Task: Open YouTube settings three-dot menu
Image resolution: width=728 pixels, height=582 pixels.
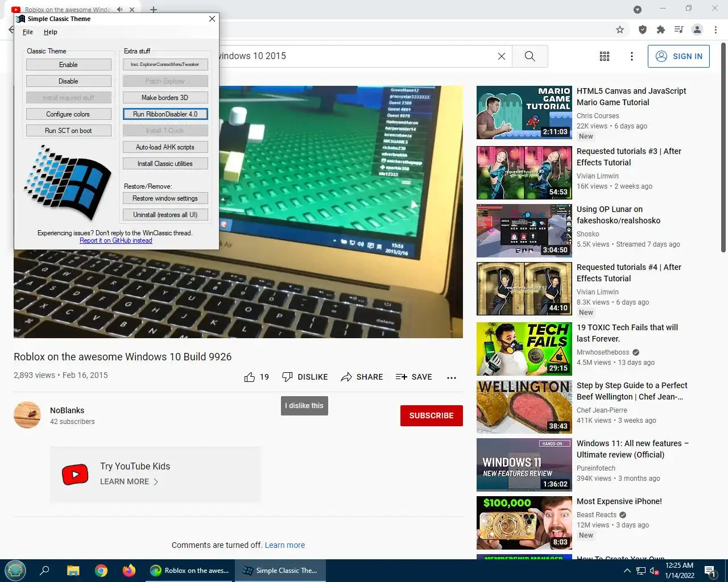Action: point(632,56)
